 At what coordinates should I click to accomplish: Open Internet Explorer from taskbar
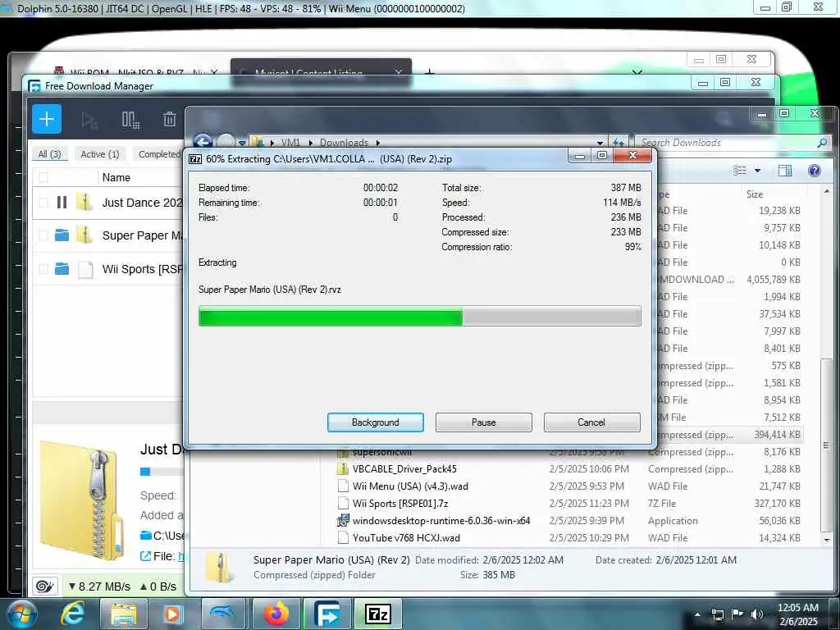point(72,614)
